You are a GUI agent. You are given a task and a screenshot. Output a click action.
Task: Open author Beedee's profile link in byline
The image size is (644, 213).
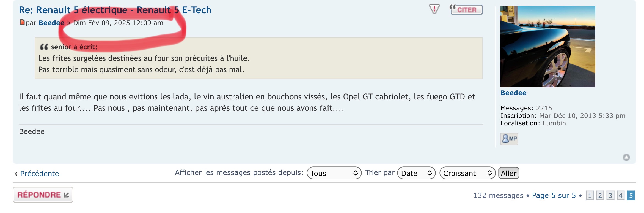coord(51,23)
